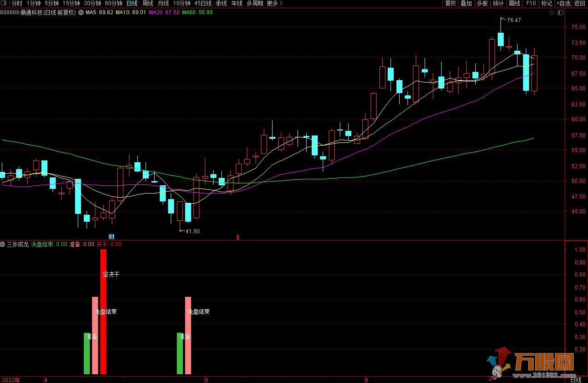Add stock with +自选 button
Image resolution: width=588 pixels, height=383 pixels.
point(563,3)
